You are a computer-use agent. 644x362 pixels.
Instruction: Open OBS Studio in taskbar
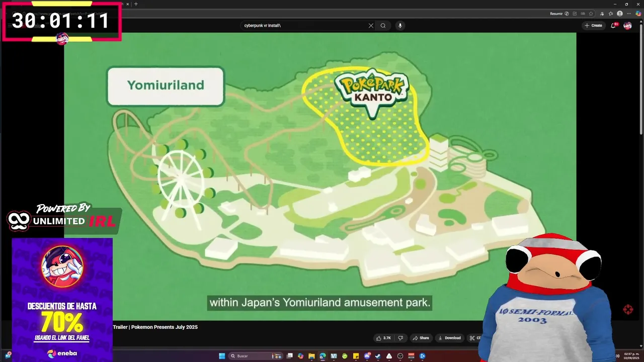(400, 356)
